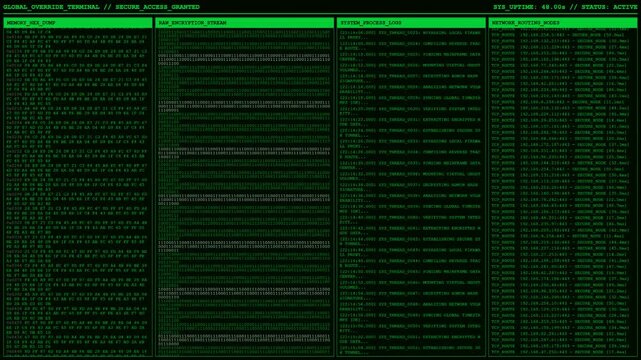Select the MEMORY_HEX_DUMP panel header
This screenshot has width=641, height=360.
pos(78,23)
